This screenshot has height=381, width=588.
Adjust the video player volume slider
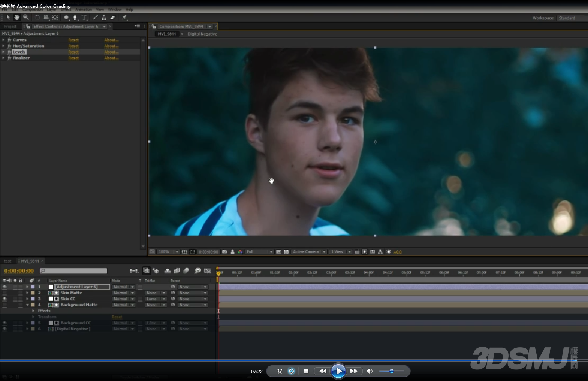(391, 371)
